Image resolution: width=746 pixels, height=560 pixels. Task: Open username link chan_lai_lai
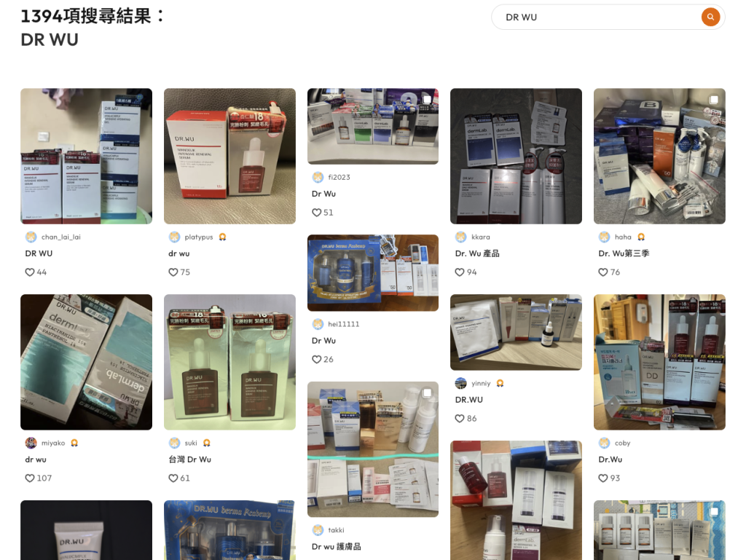pos(61,237)
